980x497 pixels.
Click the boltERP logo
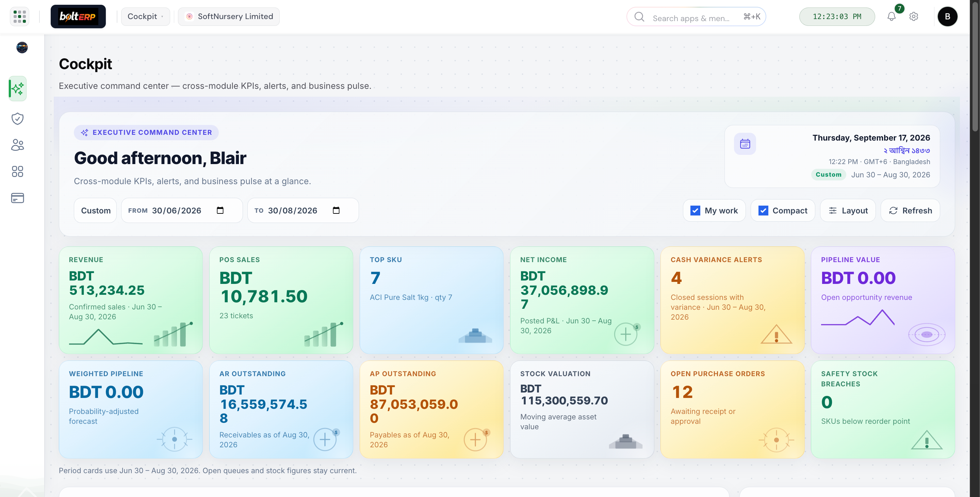(78, 16)
